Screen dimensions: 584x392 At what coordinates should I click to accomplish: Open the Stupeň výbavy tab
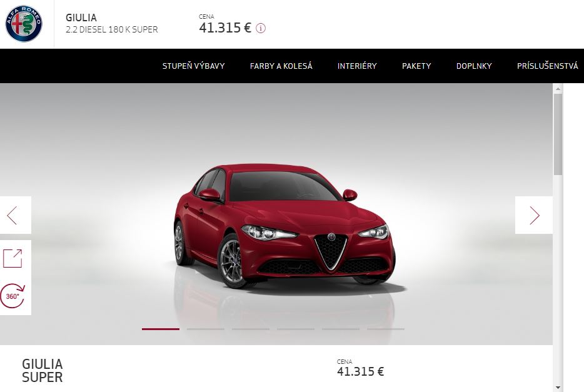pyautogui.click(x=194, y=66)
